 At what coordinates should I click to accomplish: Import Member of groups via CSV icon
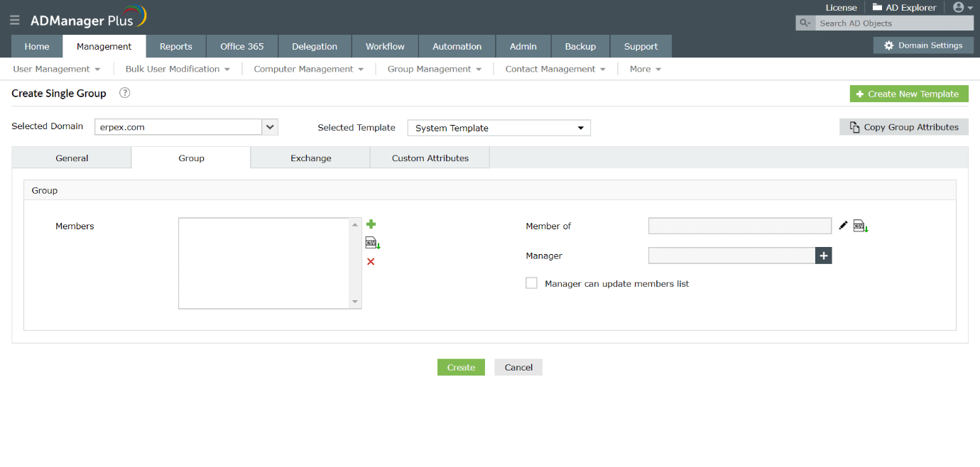pyautogui.click(x=861, y=226)
